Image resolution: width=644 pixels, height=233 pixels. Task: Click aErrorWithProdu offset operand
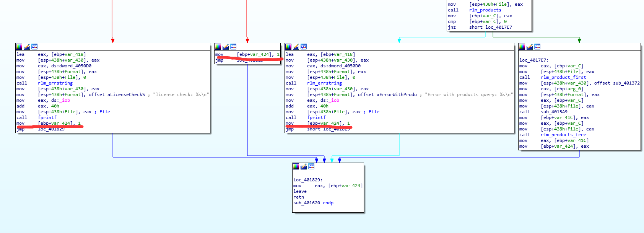(x=387, y=95)
